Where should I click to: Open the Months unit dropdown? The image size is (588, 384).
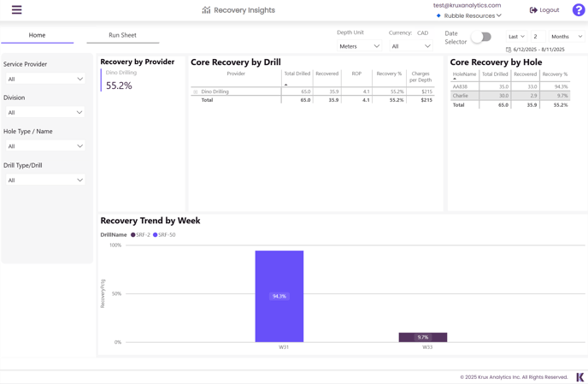[x=567, y=37]
